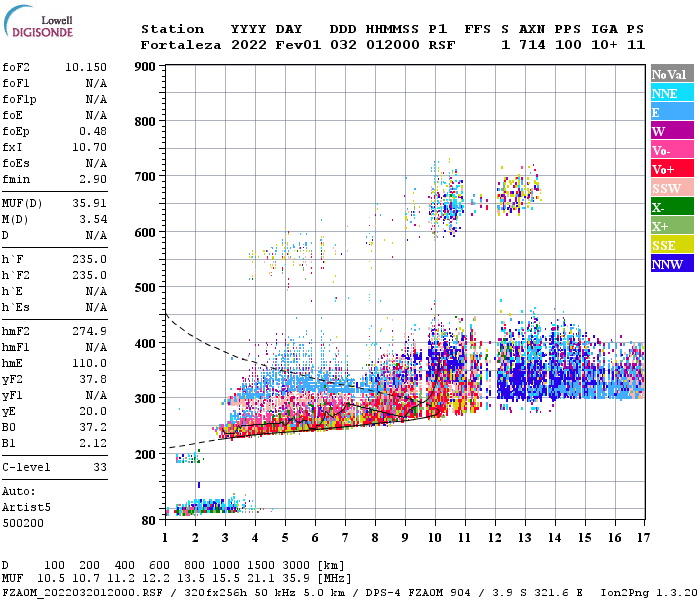Select the Vo- pink legend swatch
This screenshot has width=700, height=600.
pos(672,150)
